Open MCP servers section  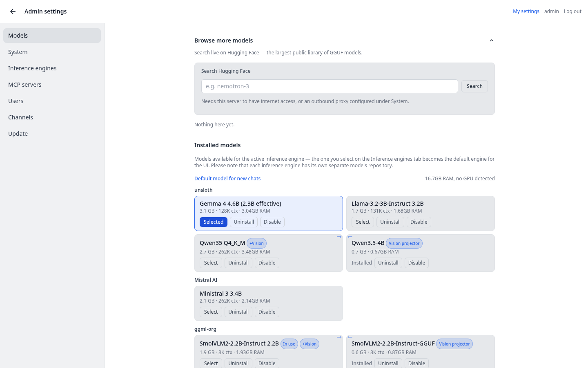coord(52,85)
